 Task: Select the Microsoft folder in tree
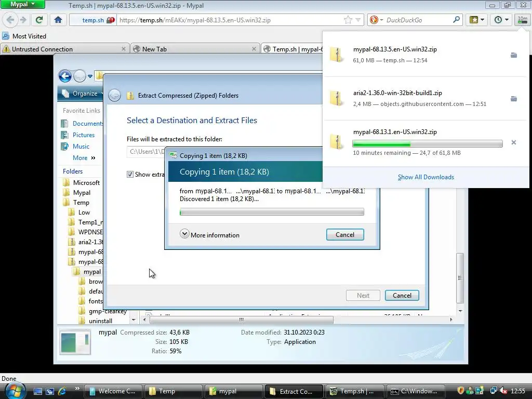coord(82,183)
